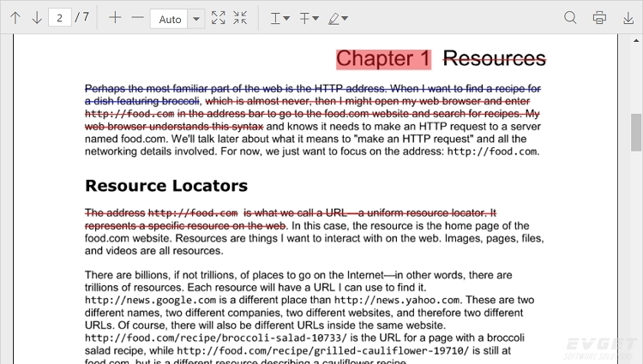Expand view with fit-to-page icon
Screen dimensions: 643x364
click(219, 17)
